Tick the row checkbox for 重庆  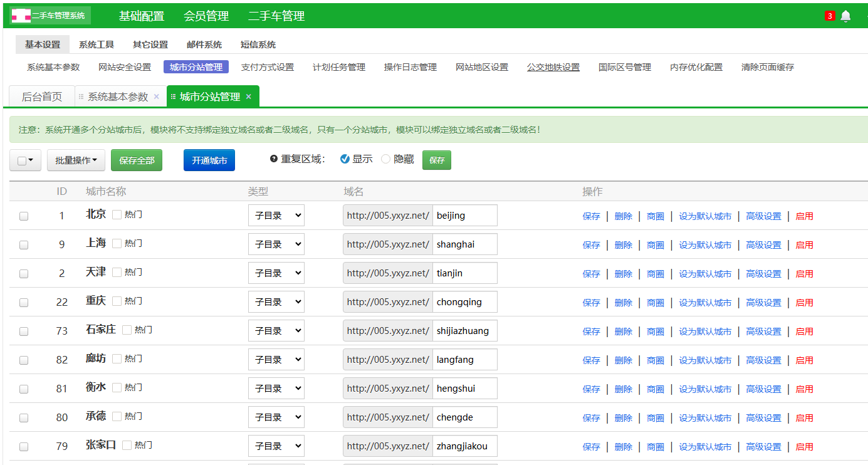coord(24,303)
